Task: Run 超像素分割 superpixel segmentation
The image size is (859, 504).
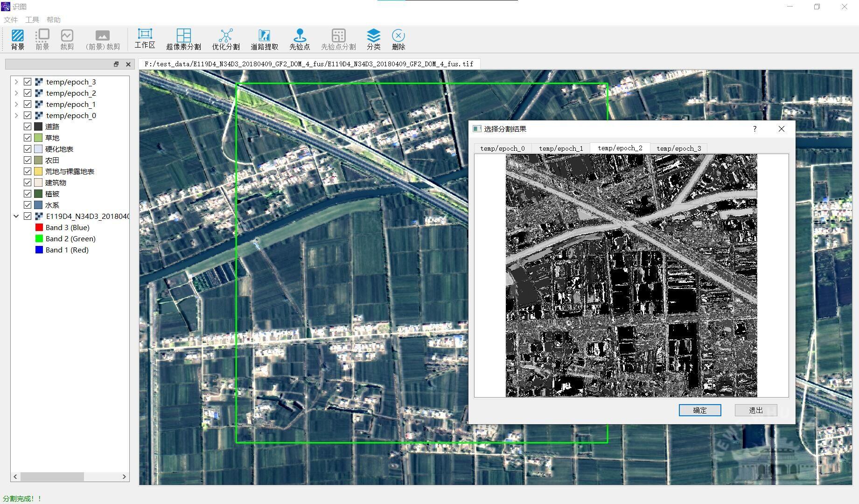Action: click(x=183, y=39)
